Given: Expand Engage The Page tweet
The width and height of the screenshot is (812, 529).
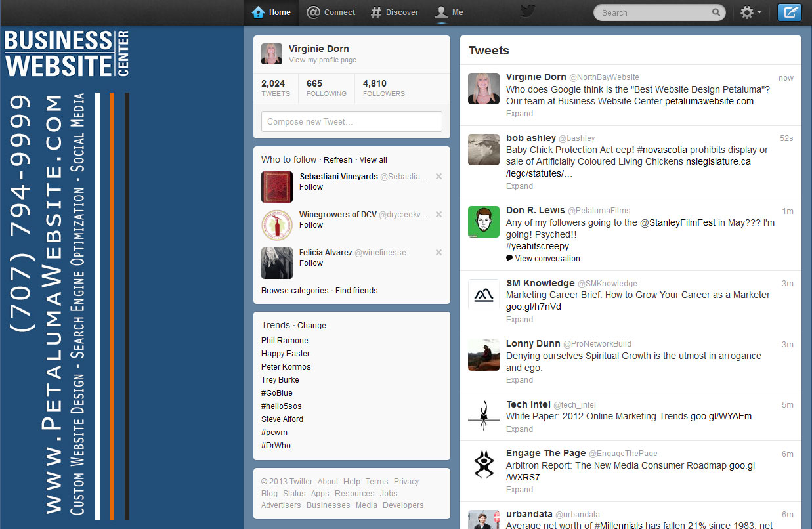Looking at the screenshot, I should coord(519,490).
